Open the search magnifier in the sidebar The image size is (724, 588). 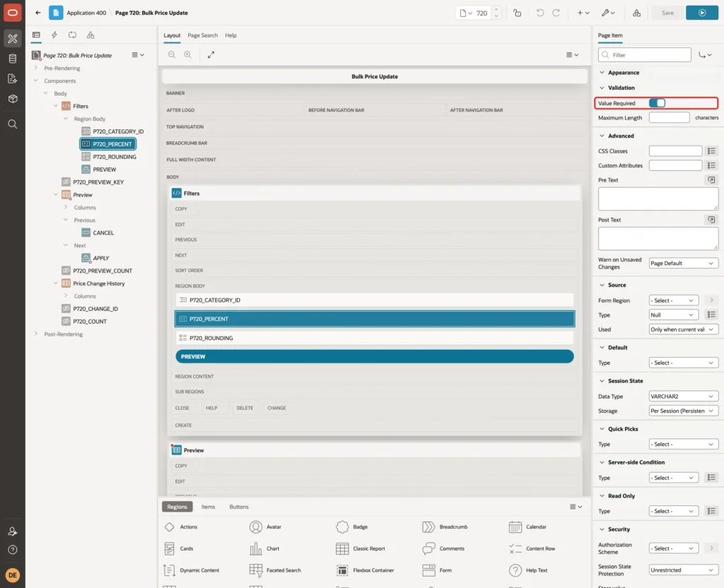tap(13, 124)
